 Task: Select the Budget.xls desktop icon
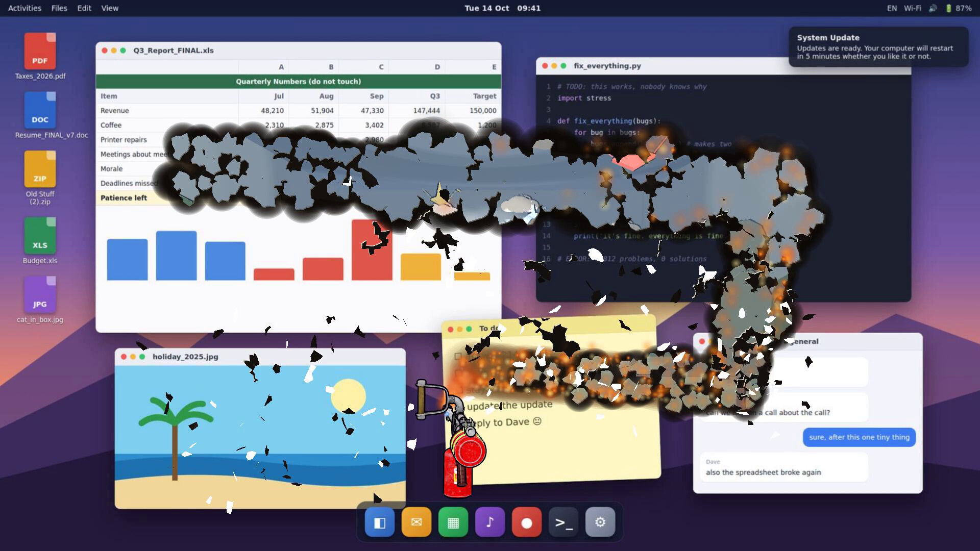[40, 241]
